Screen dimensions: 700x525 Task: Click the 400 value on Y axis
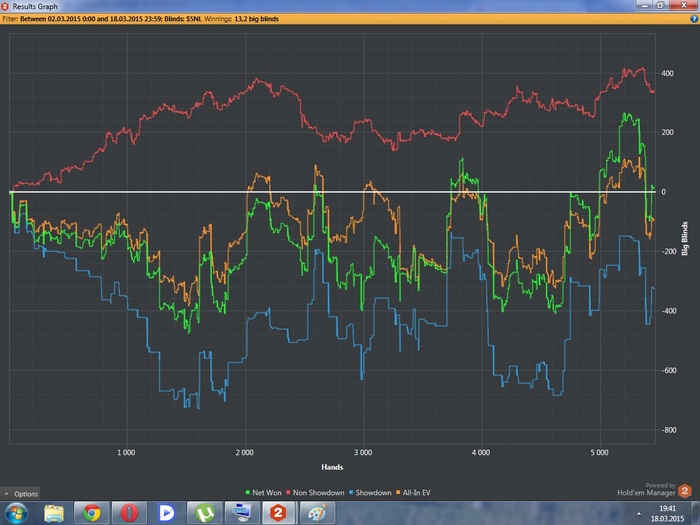(x=667, y=73)
